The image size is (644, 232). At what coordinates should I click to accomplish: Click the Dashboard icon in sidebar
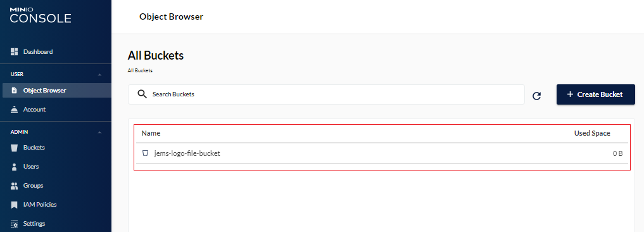[15, 52]
